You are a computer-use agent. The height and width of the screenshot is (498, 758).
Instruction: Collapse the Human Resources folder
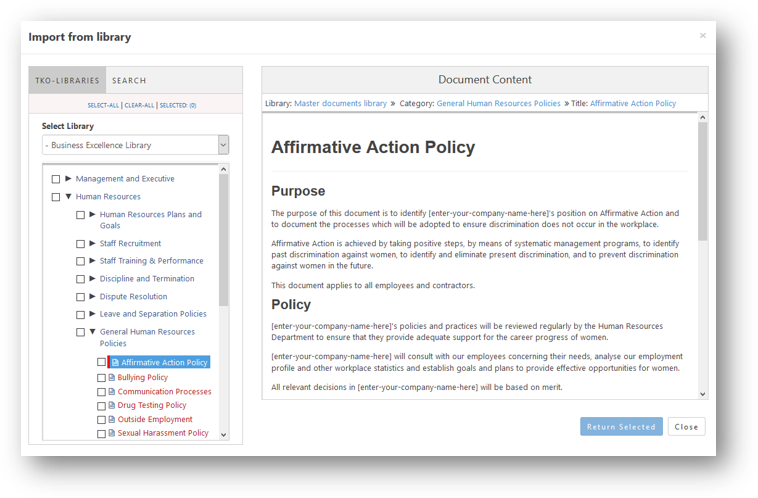click(68, 196)
